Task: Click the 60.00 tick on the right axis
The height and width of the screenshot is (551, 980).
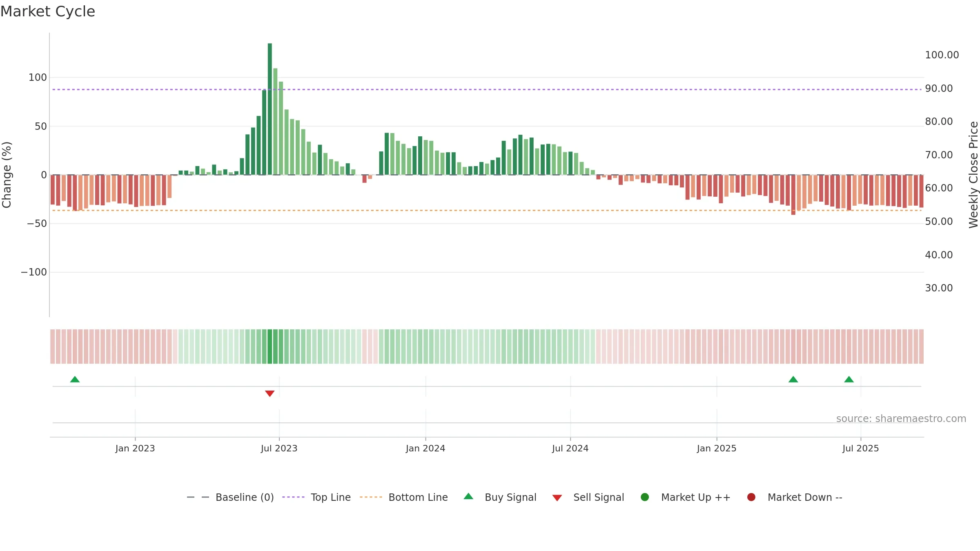Action: point(939,188)
